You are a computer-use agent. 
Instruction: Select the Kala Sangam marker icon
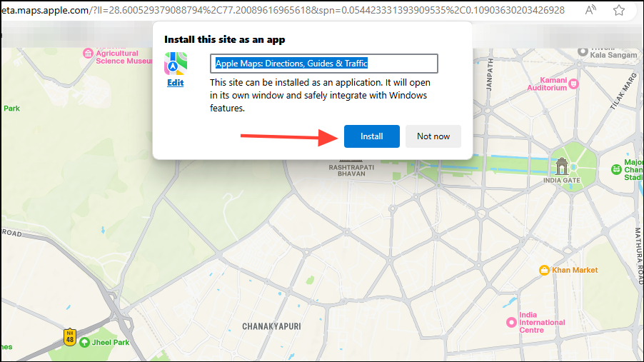coord(583,51)
